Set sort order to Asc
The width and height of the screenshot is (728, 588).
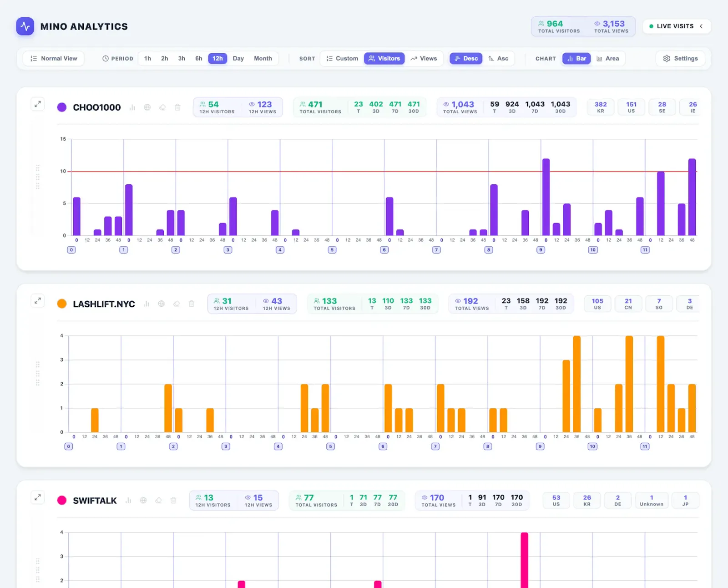coord(498,59)
